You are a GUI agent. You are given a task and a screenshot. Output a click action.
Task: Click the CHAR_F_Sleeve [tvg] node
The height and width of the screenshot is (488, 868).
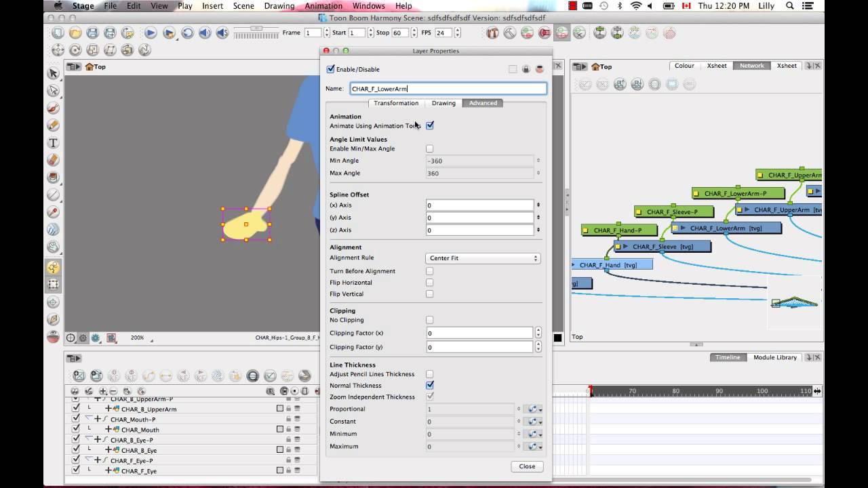click(663, 247)
